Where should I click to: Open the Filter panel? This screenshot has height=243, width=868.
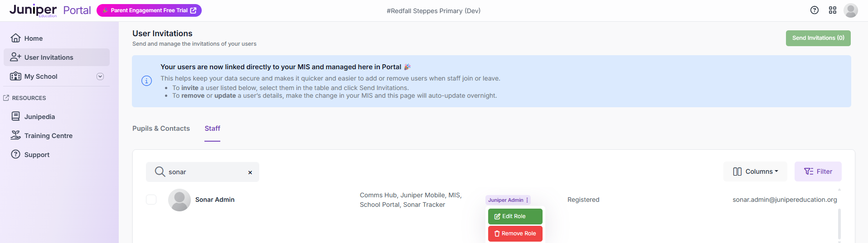(x=818, y=172)
